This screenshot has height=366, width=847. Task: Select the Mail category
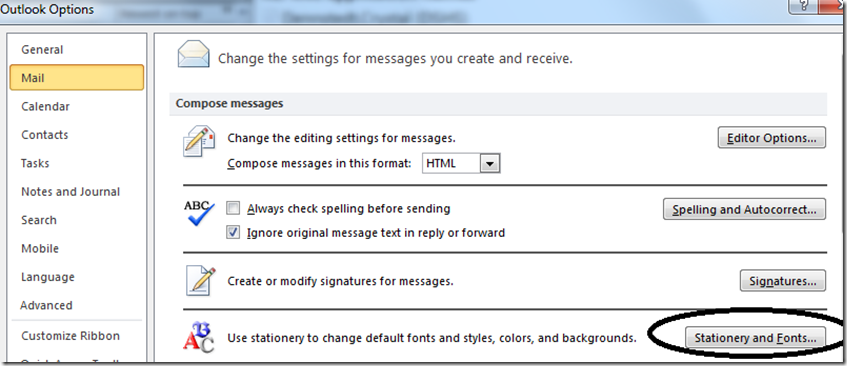click(x=77, y=78)
